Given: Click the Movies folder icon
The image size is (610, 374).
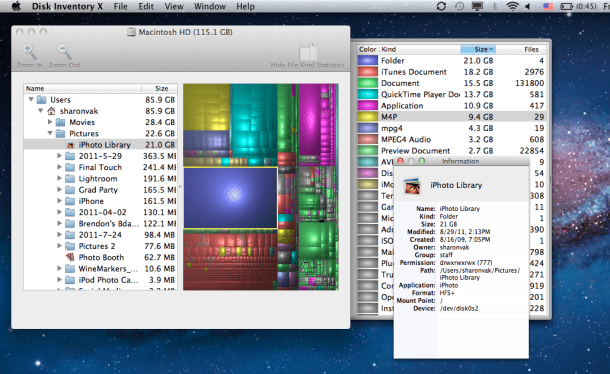Looking at the screenshot, I should pyautogui.click(x=60, y=123).
